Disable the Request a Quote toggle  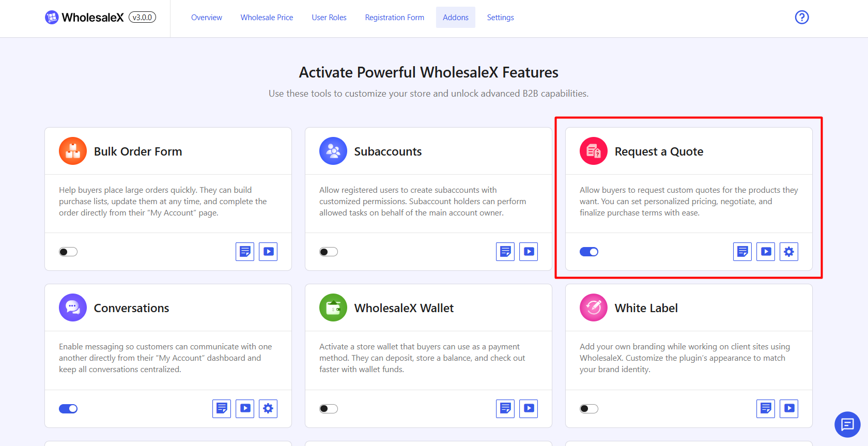tap(589, 252)
